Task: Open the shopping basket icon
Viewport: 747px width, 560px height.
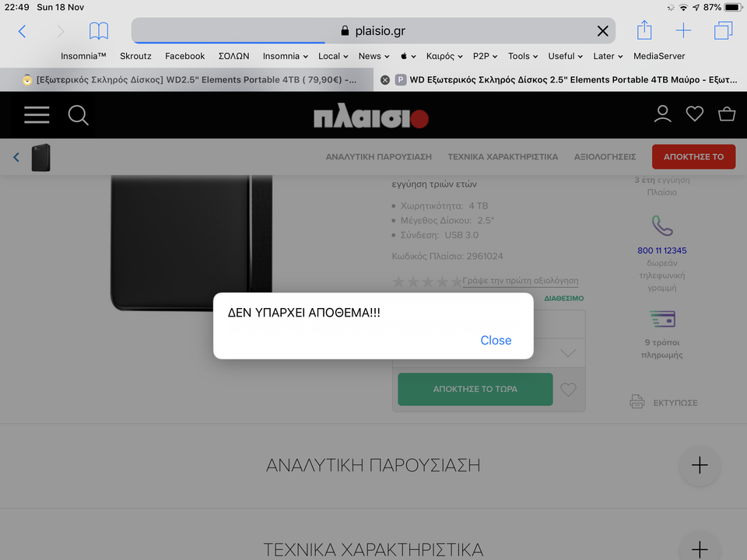Action: (x=727, y=114)
